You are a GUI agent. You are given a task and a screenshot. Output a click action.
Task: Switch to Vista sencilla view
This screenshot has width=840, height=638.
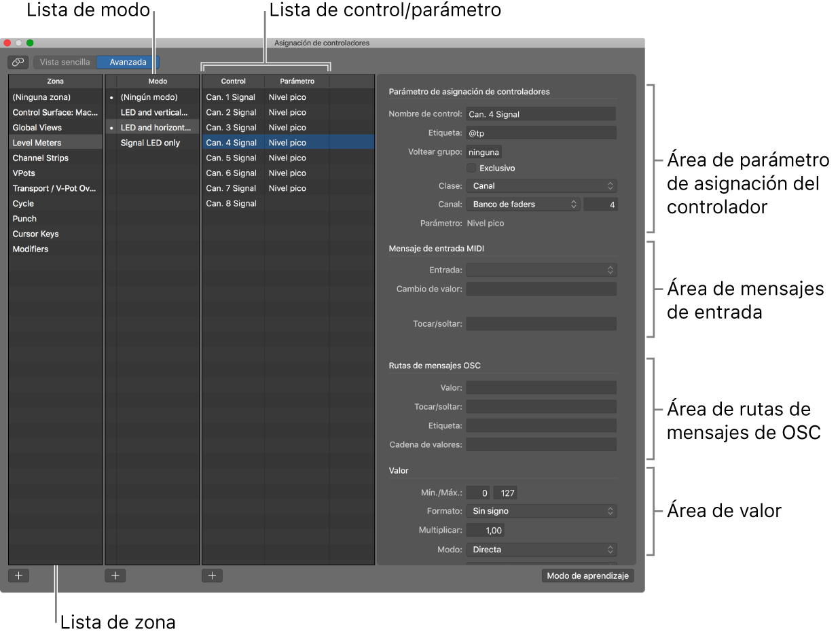(x=65, y=62)
